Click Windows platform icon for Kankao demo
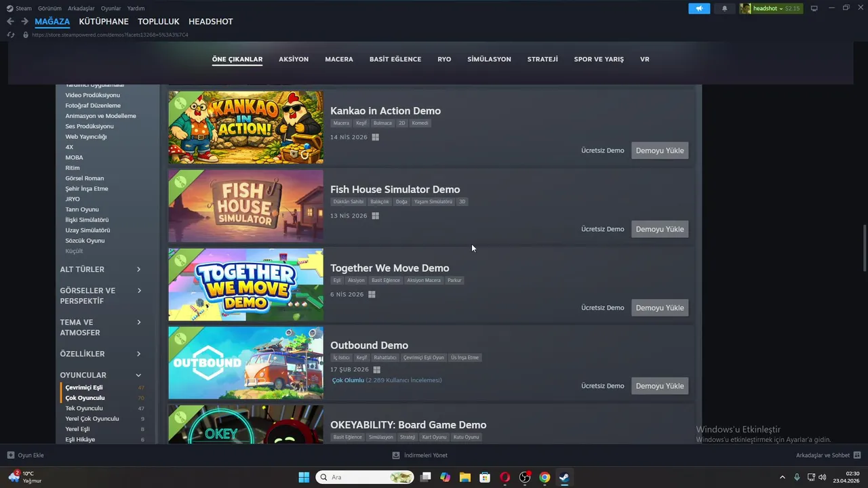The width and height of the screenshot is (868, 488). click(375, 137)
